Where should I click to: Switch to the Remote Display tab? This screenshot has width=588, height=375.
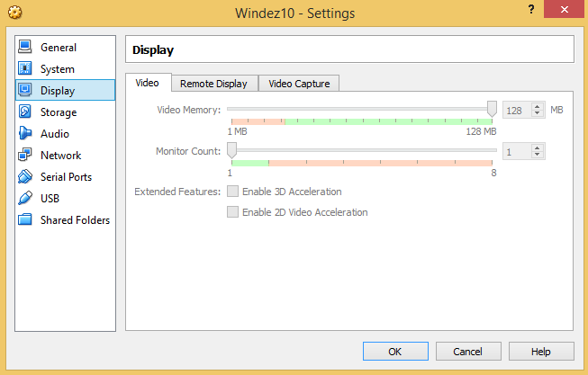[x=213, y=84]
